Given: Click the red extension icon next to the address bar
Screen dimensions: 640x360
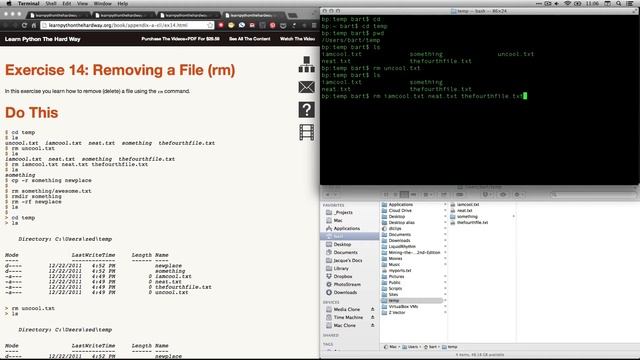Looking at the screenshot, I should click(x=221, y=25).
